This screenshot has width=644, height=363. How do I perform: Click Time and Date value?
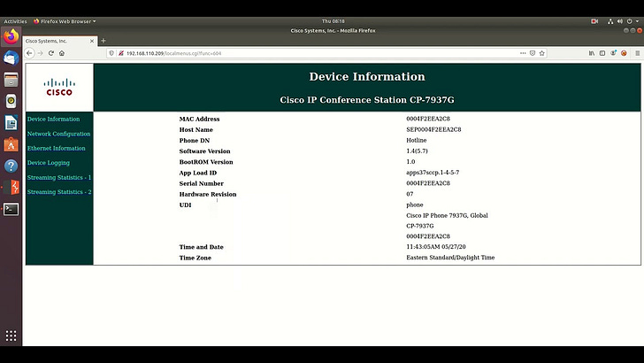(436, 247)
